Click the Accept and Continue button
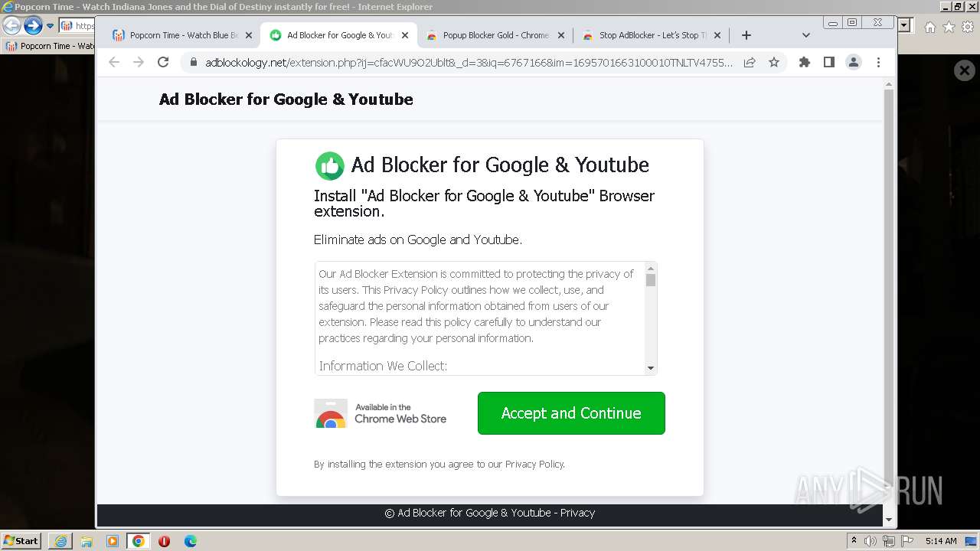Image resolution: width=980 pixels, height=551 pixels. (571, 413)
